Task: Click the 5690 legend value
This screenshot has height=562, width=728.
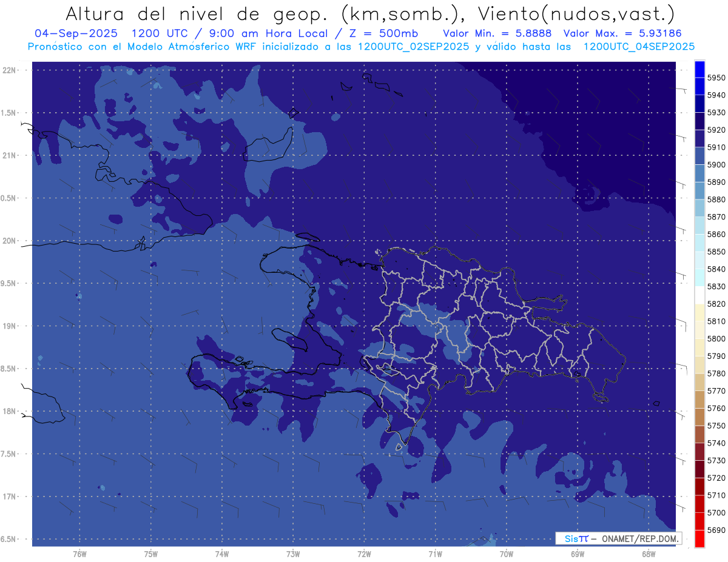Action: pyautogui.click(x=716, y=530)
